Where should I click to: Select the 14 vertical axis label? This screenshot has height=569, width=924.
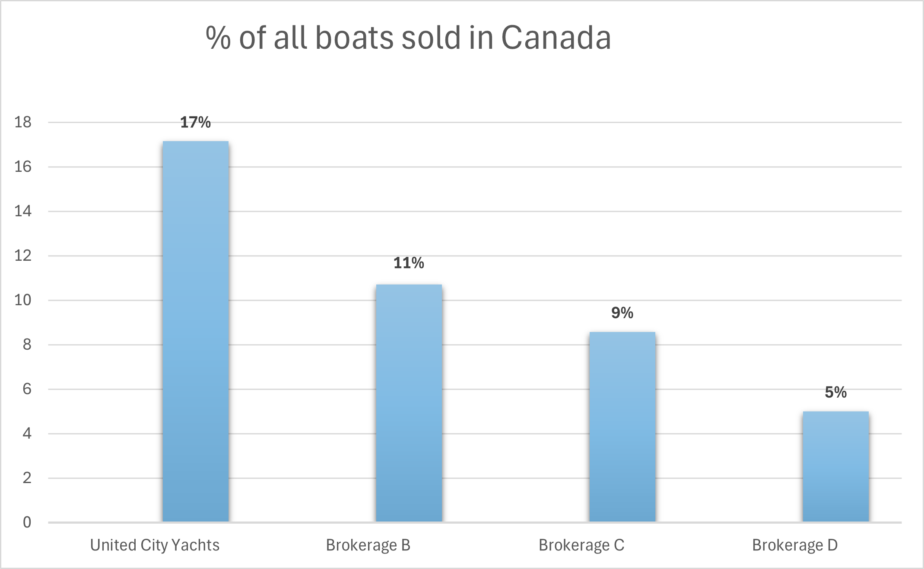[x=23, y=211]
